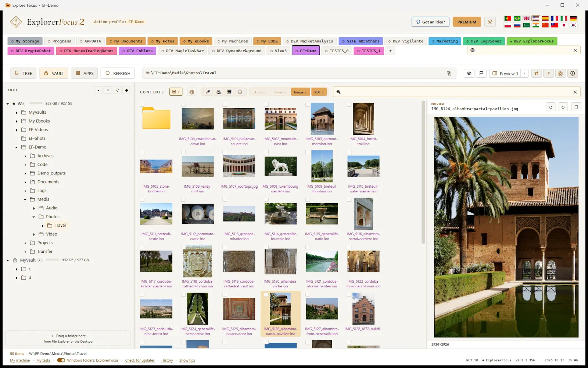Toggle the eye visibility icon near Preview
This screenshot has width=588, height=368.
469,73
